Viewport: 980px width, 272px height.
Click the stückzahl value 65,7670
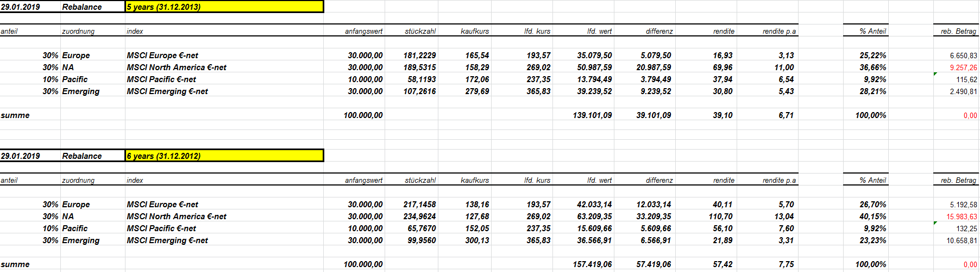(x=422, y=228)
